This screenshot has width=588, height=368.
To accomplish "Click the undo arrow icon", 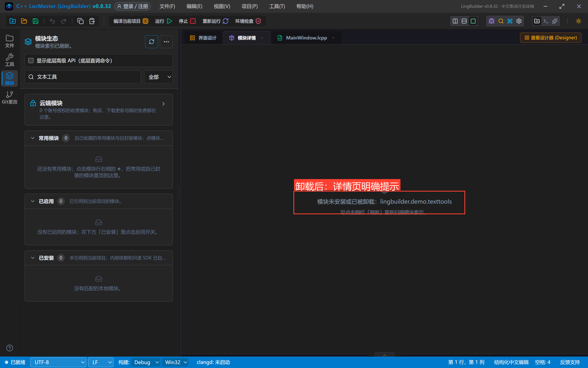I will coord(52,21).
